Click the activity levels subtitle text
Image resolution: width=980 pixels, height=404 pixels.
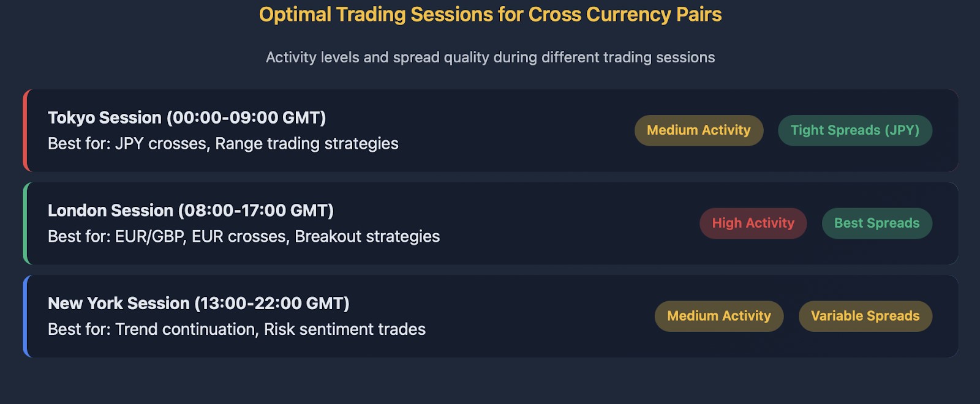pyautogui.click(x=490, y=58)
